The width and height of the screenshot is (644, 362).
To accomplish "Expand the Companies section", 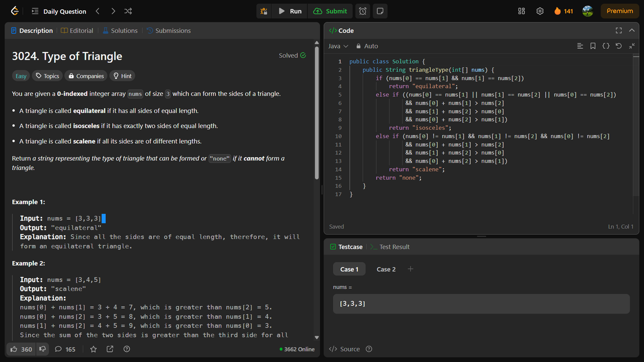I will tap(85, 76).
